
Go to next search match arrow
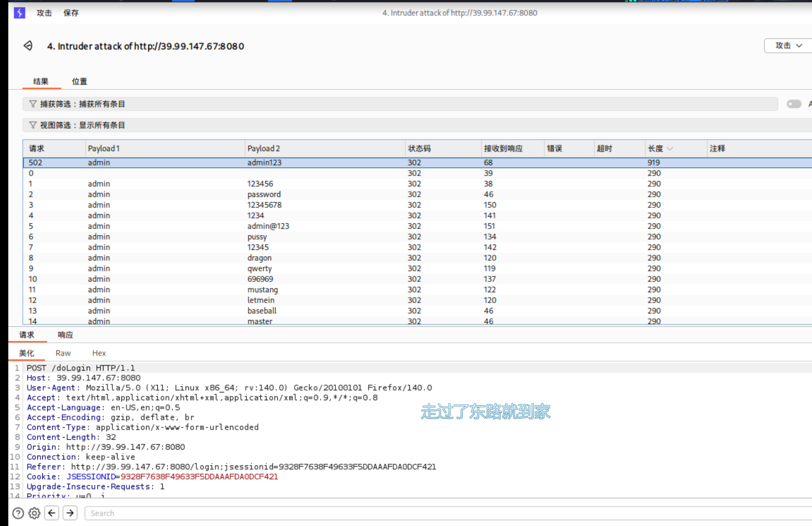click(x=70, y=513)
